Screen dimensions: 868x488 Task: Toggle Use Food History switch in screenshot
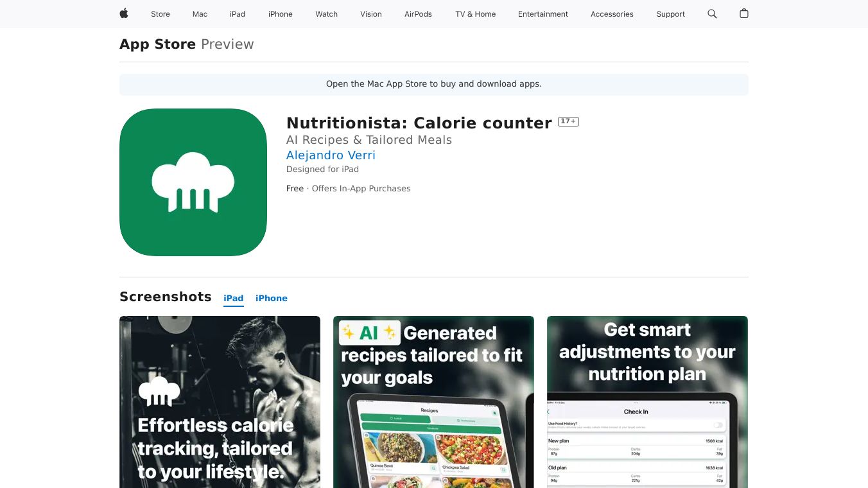click(x=718, y=425)
